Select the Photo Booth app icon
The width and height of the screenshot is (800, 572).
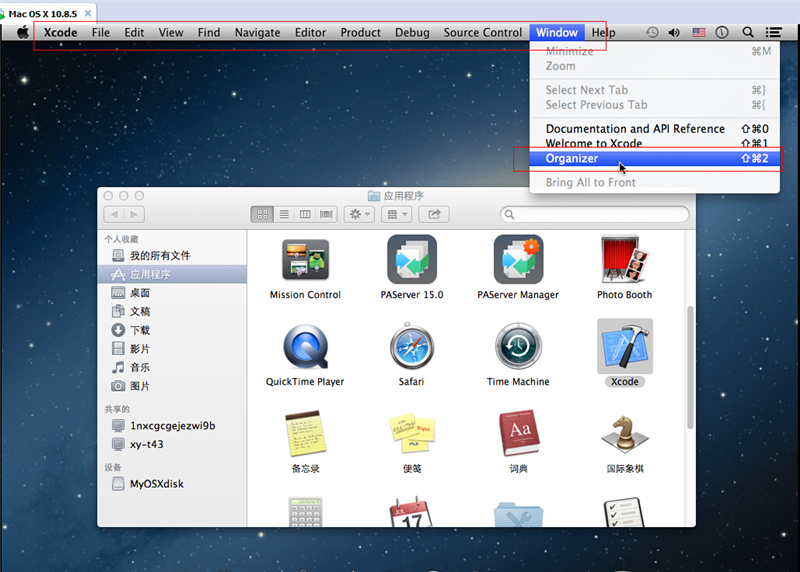624,259
